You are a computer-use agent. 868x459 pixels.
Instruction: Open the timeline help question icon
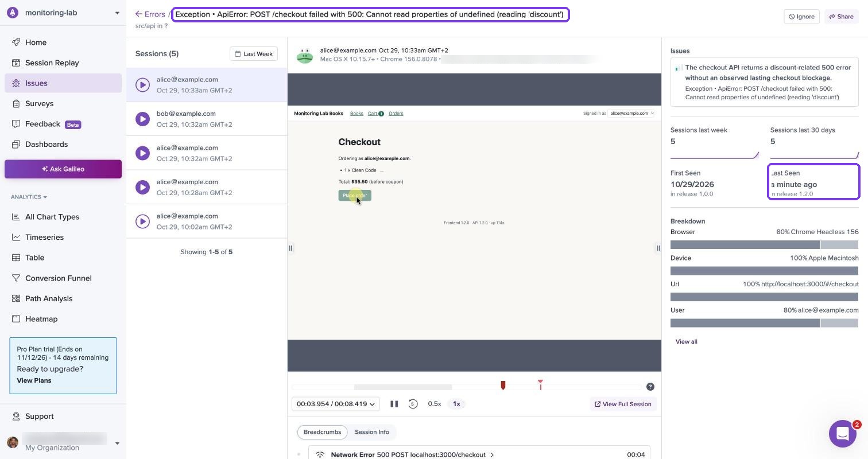[x=650, y=387]
